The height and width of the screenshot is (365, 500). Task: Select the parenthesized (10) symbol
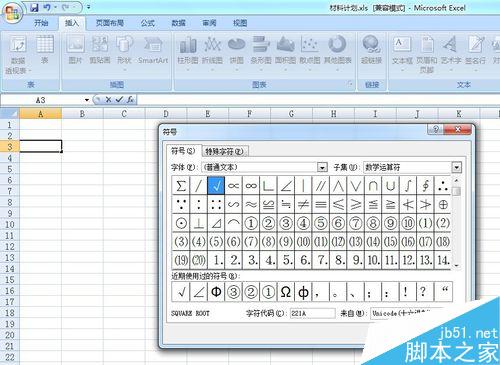click(x=303, y=241)
